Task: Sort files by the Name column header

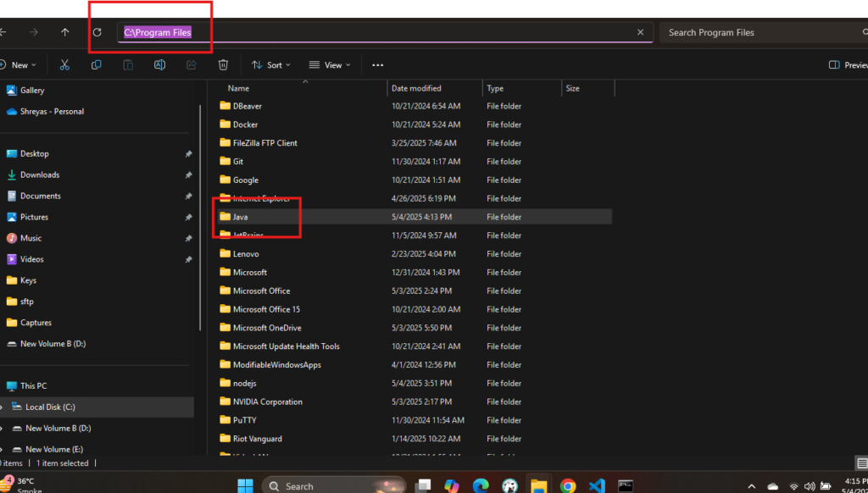Action: click(x=238, y=88)
